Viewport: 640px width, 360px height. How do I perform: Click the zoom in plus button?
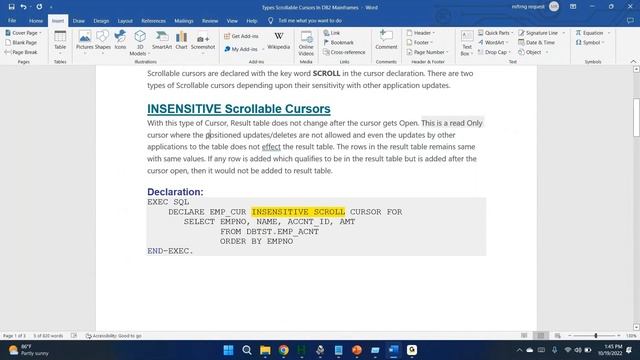click(619, 336)
